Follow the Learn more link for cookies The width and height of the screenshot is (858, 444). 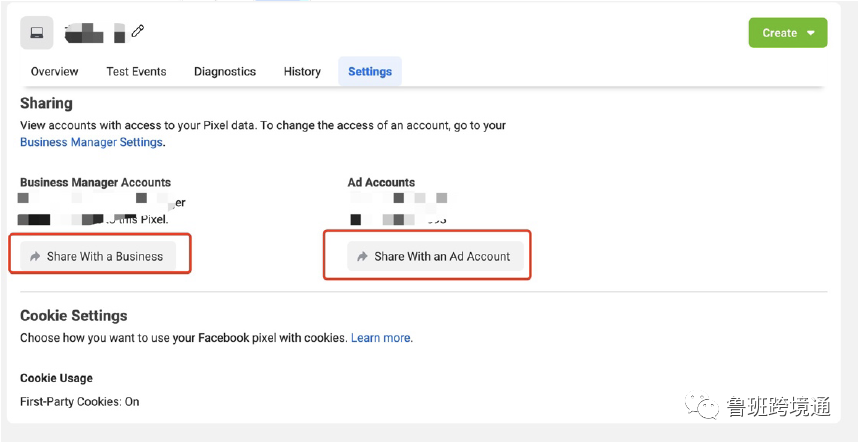(x=381, y=338)
